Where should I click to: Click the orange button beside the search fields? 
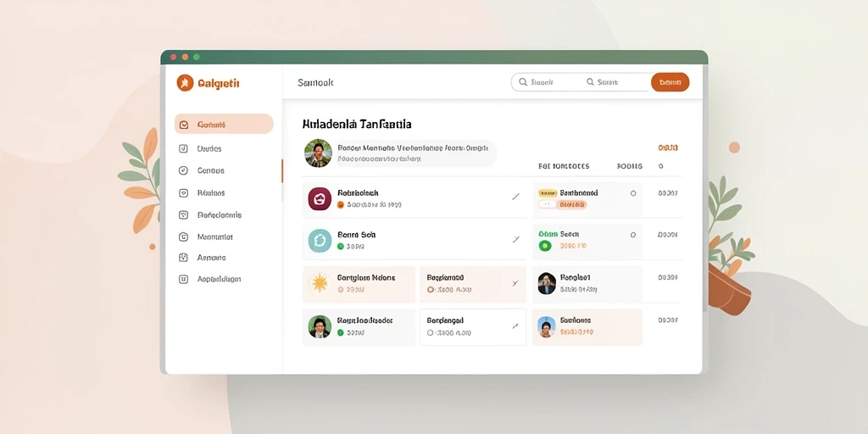[670, 82]
